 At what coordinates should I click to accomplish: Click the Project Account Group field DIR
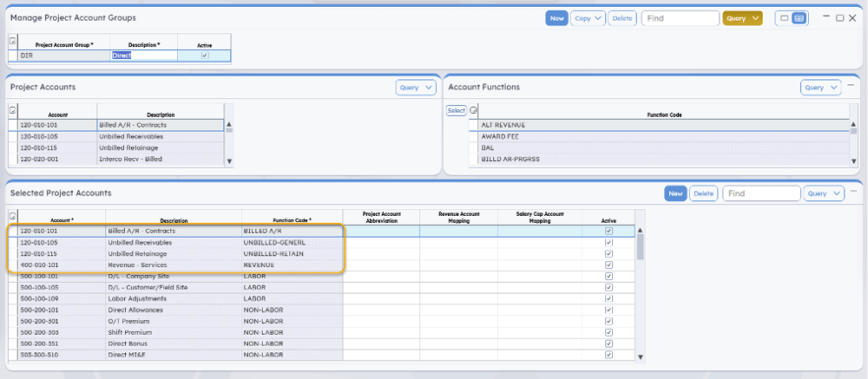pyautogui.click(x=63, y=56)
